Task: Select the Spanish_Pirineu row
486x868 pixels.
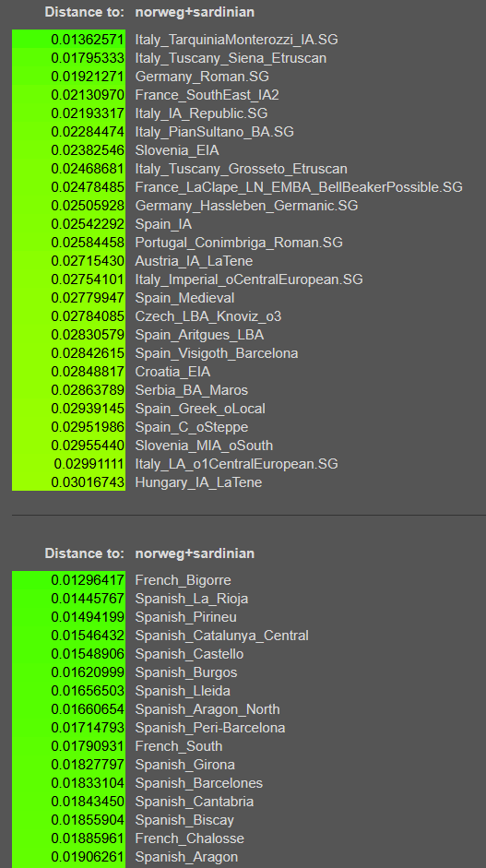Action: coord(186,617)
